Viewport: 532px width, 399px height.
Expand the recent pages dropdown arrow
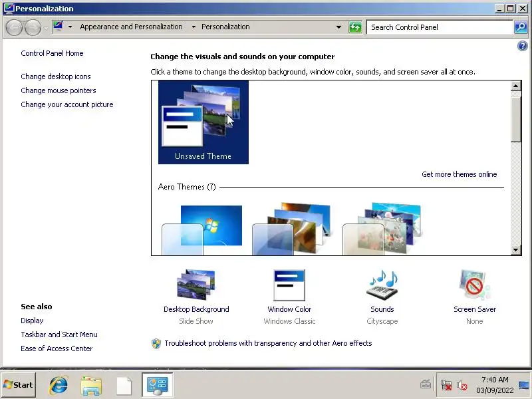46,29
